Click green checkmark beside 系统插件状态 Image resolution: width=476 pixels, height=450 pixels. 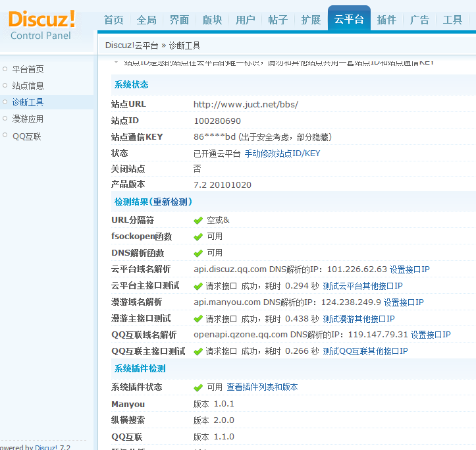[x=198, y=387]
